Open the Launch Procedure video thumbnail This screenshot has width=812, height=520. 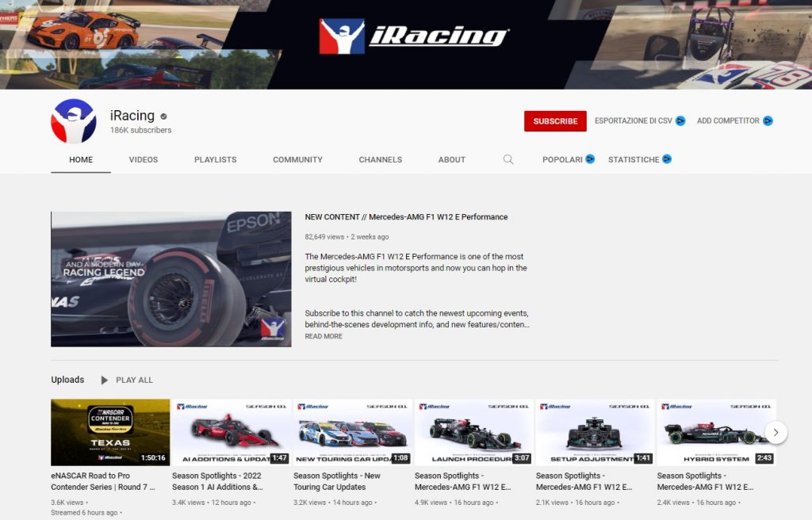tap(474, 433)
